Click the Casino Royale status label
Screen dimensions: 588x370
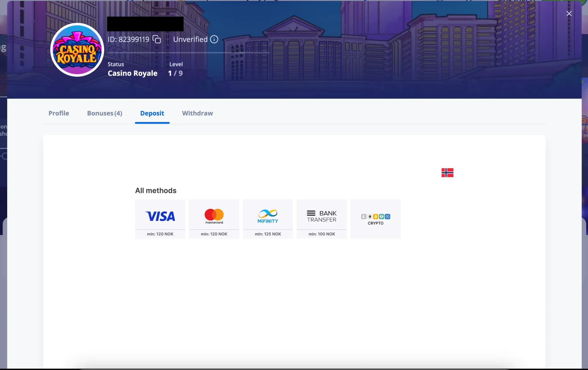[x=132, y=73]
